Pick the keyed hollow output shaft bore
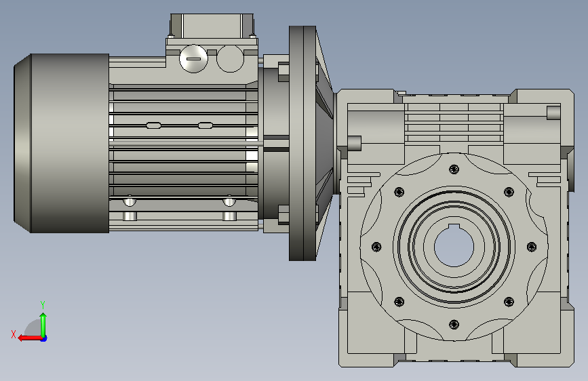 (x=454, y=245)
